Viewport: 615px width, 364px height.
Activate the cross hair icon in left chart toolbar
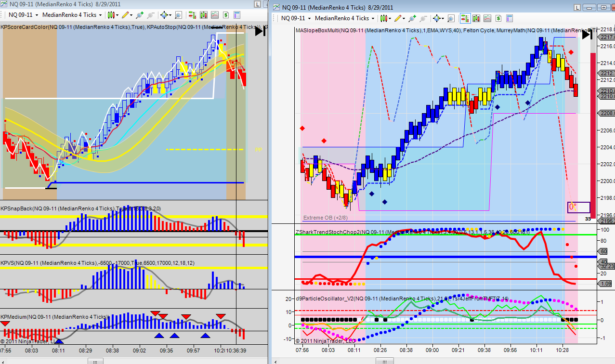[164, 15]
